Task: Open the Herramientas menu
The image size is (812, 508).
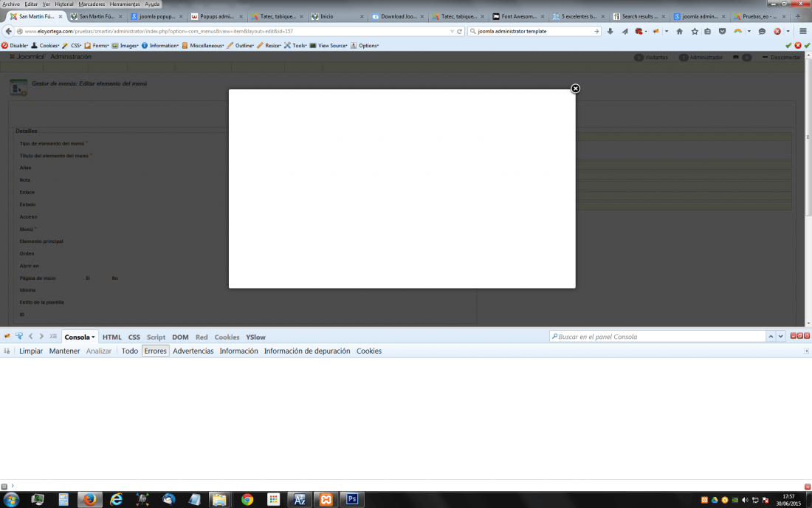Action: pyautogui.click(x=125, y=4)
